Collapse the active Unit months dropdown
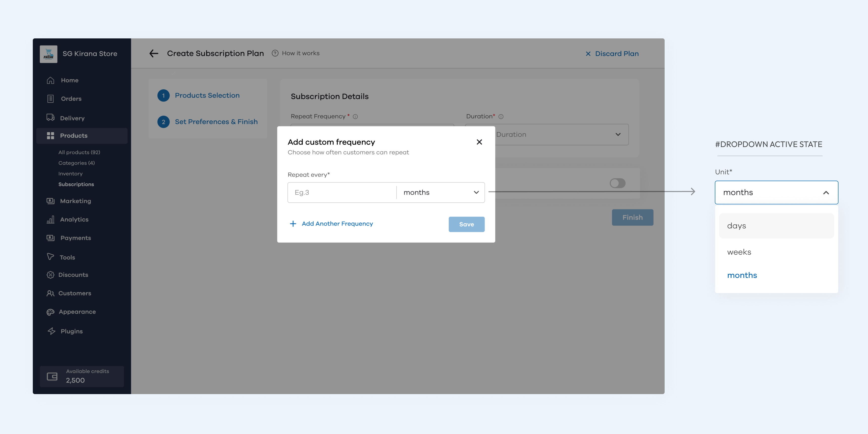 tap(776, 192)
